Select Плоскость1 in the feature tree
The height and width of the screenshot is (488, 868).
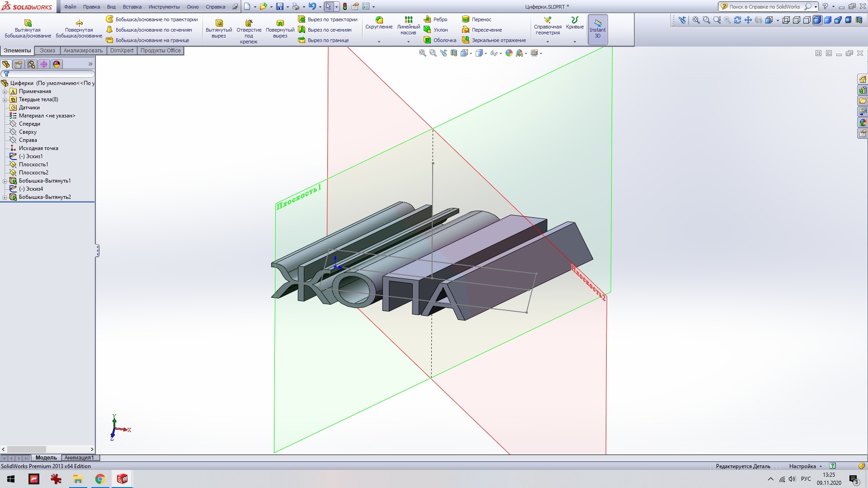pos(33,164)
